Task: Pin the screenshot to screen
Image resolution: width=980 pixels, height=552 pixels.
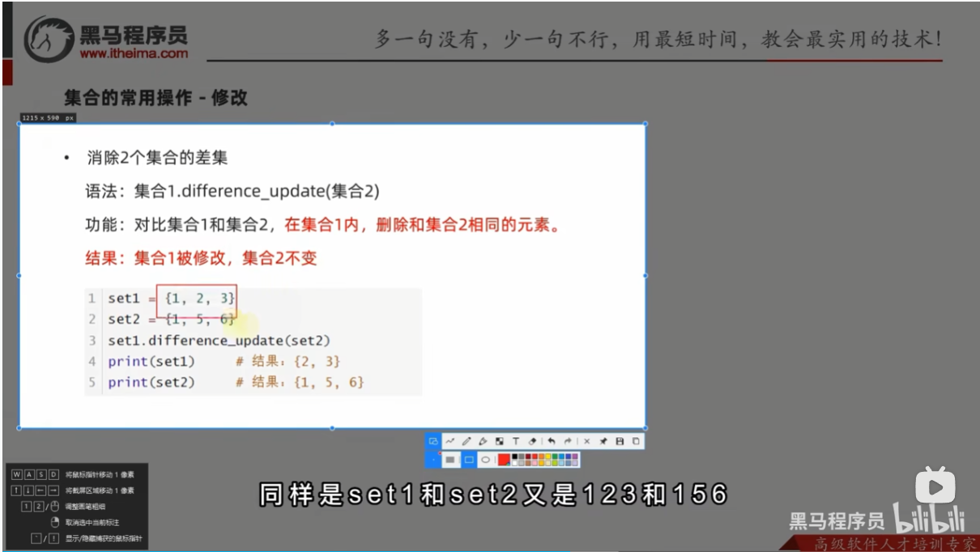Action: coord(603,441)
